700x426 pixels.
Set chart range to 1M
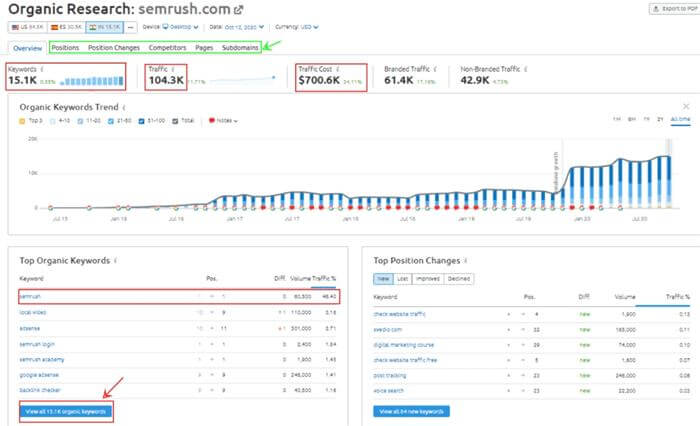617,119
